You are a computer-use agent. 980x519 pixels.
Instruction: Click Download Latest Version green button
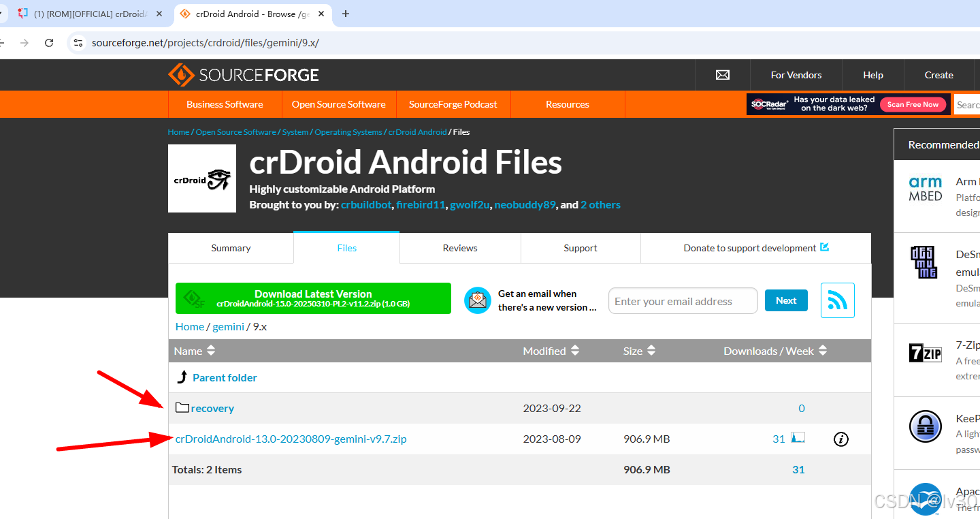coord(313,298)
